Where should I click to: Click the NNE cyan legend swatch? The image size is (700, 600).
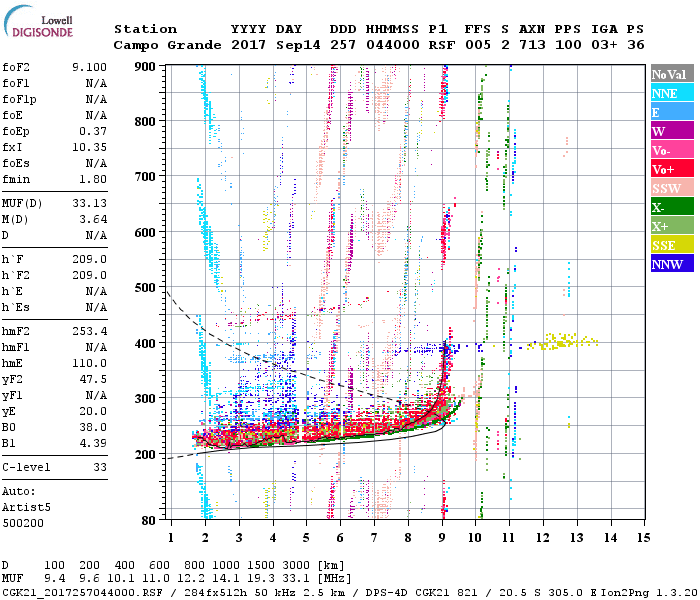(672, 93)
